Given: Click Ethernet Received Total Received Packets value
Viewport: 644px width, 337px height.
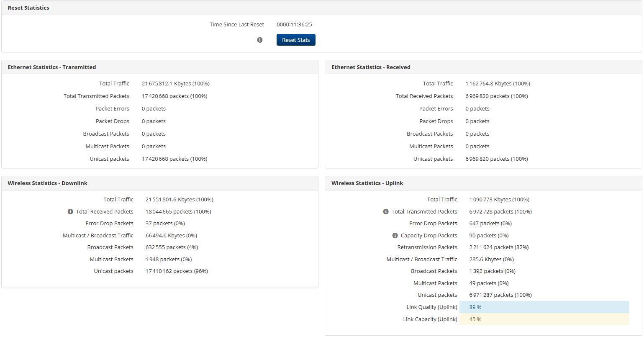Looking at the screenshot, I should 496,96.
